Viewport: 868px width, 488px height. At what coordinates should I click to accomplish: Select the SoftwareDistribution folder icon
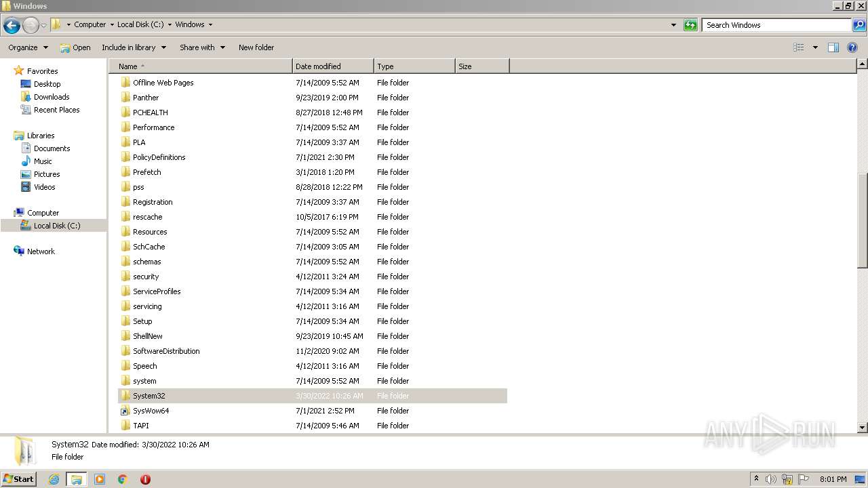(125, 351)
